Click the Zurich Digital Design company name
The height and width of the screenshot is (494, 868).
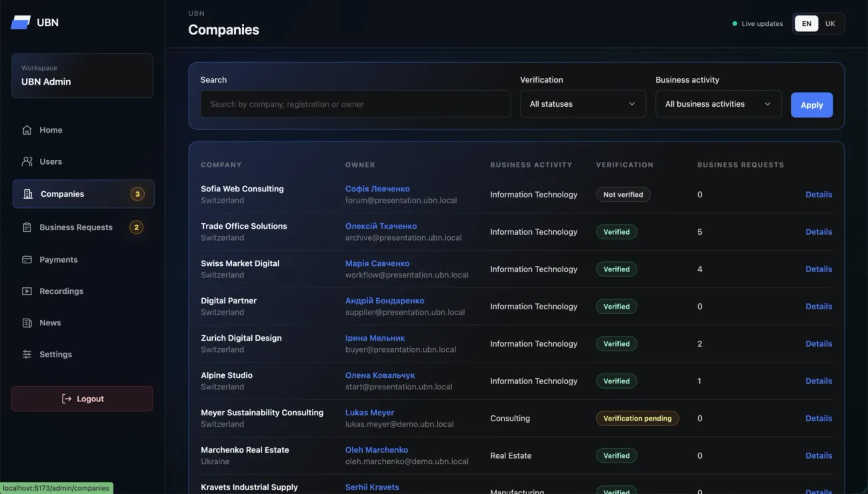(x=241, y=338)
